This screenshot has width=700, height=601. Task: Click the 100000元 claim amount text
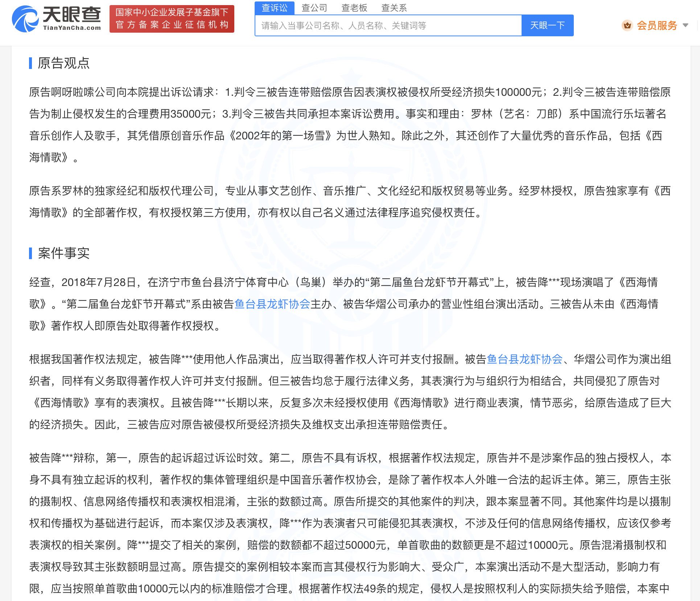pos(518,92)
